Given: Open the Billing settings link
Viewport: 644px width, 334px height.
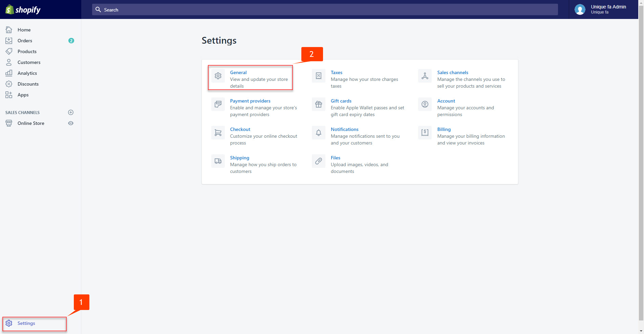Looking at the screenshot, I should click(x=444, y=129).
